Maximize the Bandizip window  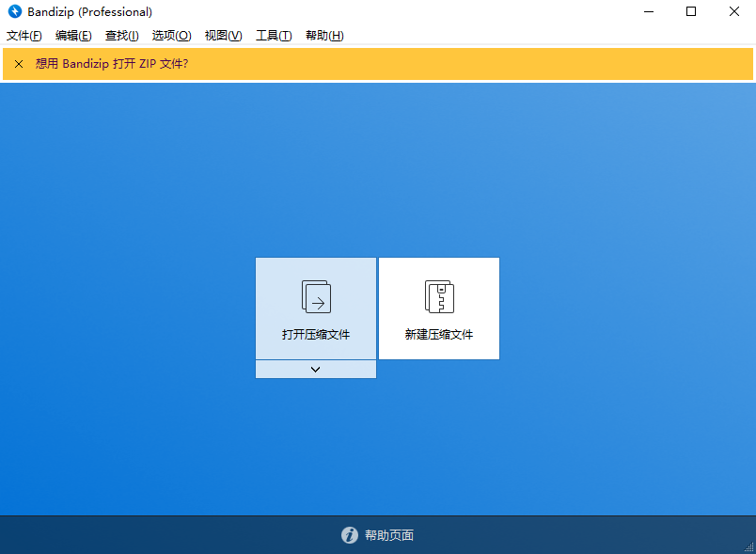691,12
